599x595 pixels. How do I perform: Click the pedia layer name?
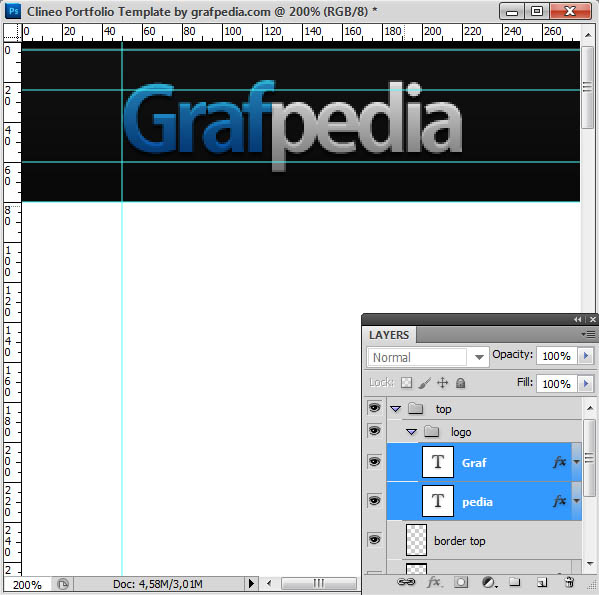tap(477, 502)
